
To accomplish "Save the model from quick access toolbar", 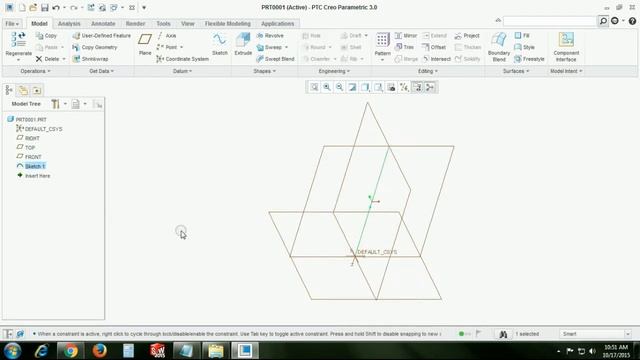I will 44,7.
